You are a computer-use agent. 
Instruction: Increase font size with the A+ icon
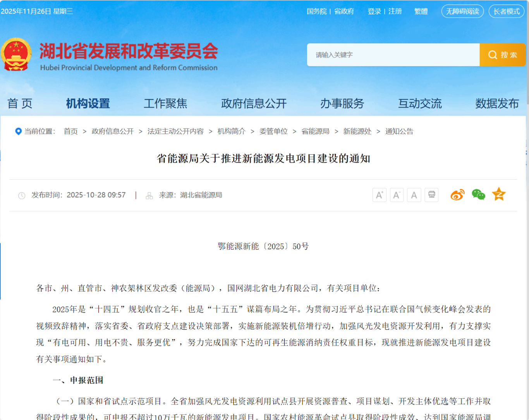pyautogui.click(x=379, y=195)
